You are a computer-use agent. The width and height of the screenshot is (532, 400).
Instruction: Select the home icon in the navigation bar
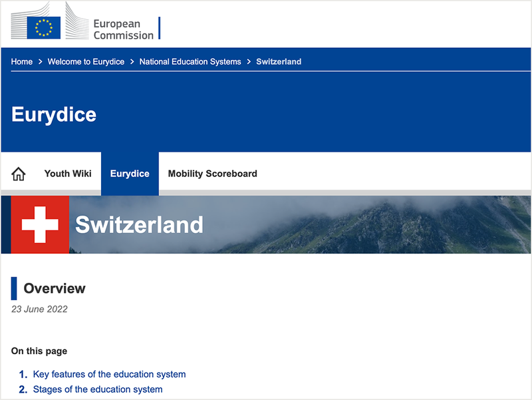(x=19, y=173)
